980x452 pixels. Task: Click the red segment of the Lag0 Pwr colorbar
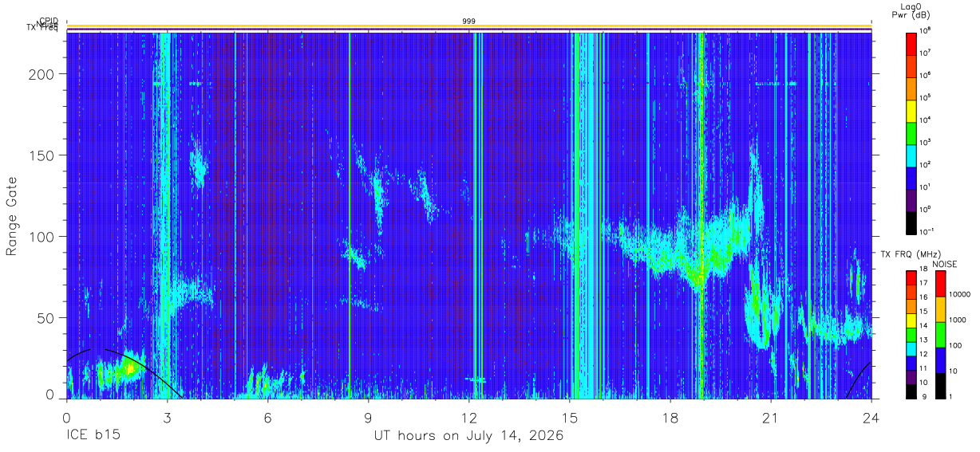(911, 44)
